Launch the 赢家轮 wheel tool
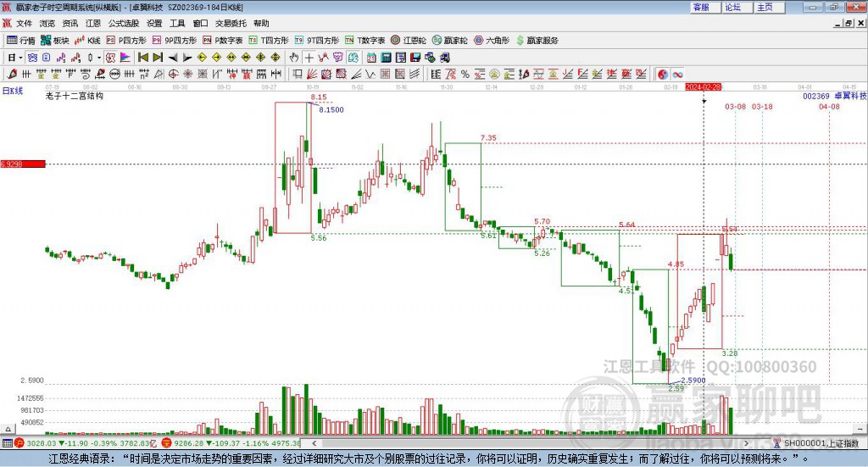This screenshot has height=467, width=868. pos(449,41)
